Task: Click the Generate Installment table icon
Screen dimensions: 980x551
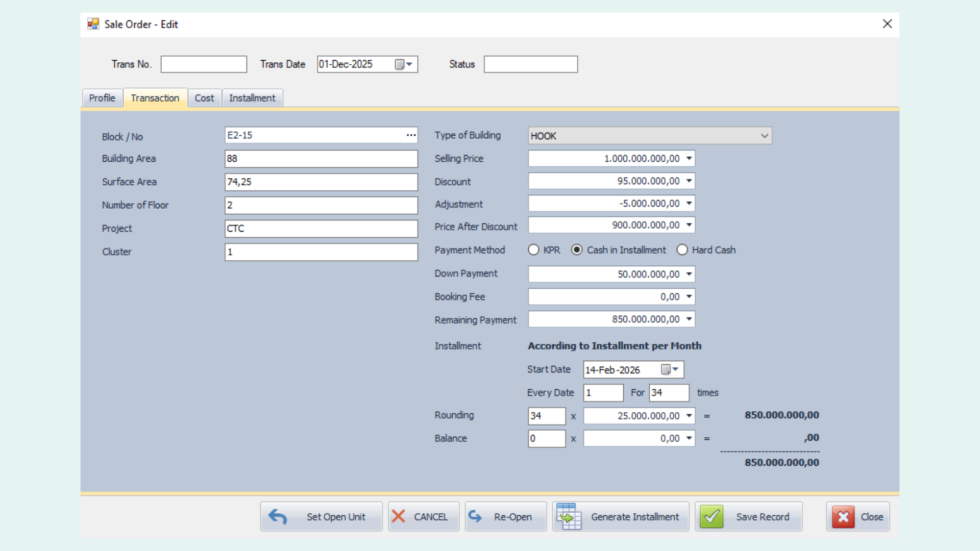Action: 569,516
